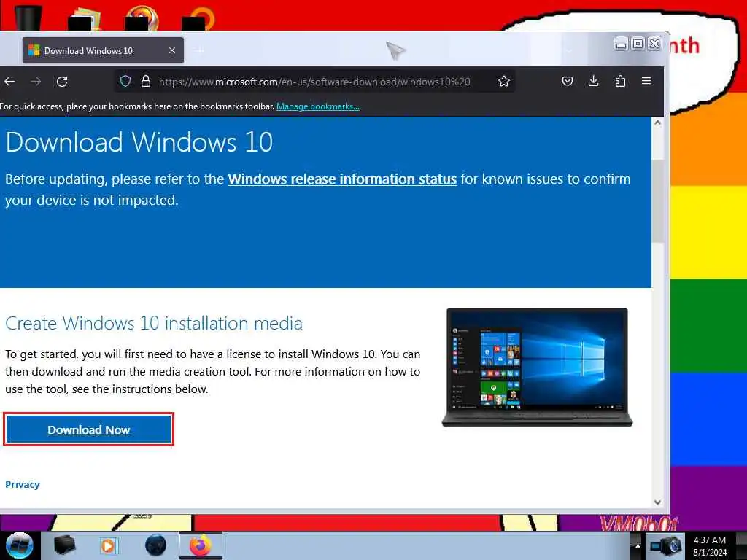747x560 pixels.
Task: Click the page scrollbar up arrow
Action: click(657, 122)
